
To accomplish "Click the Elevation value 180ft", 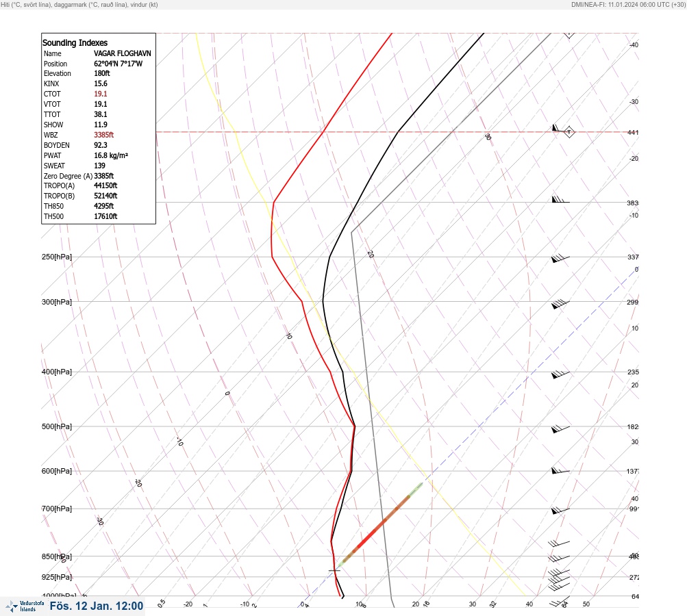I will click(x=102, y=73).
